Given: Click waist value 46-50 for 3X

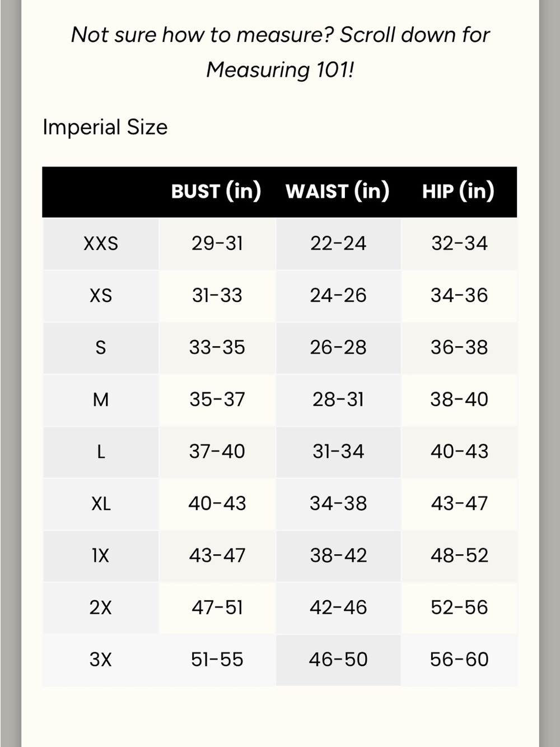Looking at the screenshot, I should click(338, 660).
